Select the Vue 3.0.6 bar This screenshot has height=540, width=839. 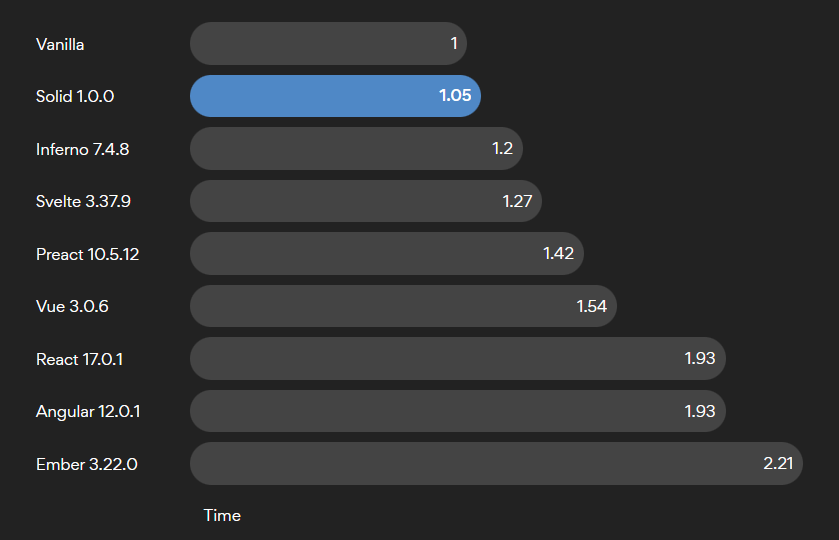pyautogui.click(x=403, y=306)
